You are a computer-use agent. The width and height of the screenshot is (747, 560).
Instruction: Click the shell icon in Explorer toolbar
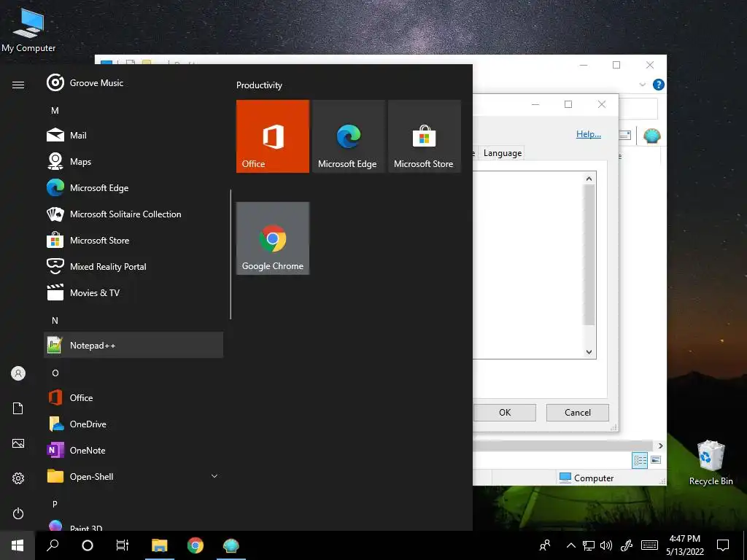(651, 136)
